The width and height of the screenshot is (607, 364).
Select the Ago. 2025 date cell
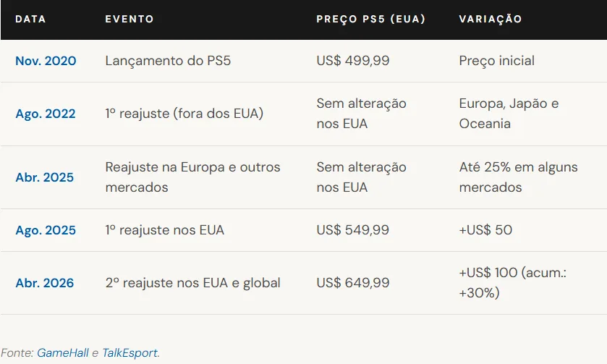tap(44, 230)
